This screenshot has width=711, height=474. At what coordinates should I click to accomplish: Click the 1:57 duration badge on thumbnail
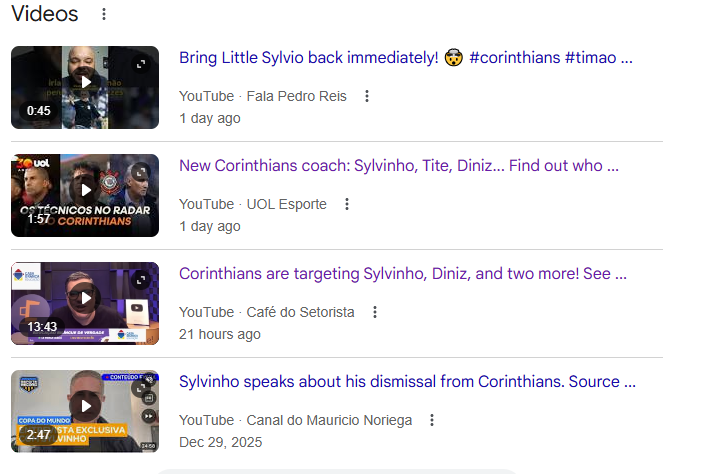pos(38,219)
